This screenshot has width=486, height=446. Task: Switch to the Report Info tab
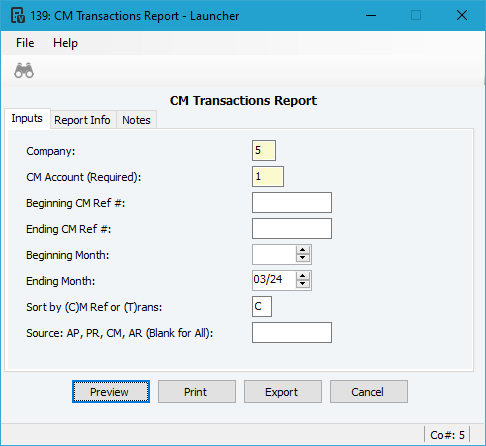click(x=82, y=120)
